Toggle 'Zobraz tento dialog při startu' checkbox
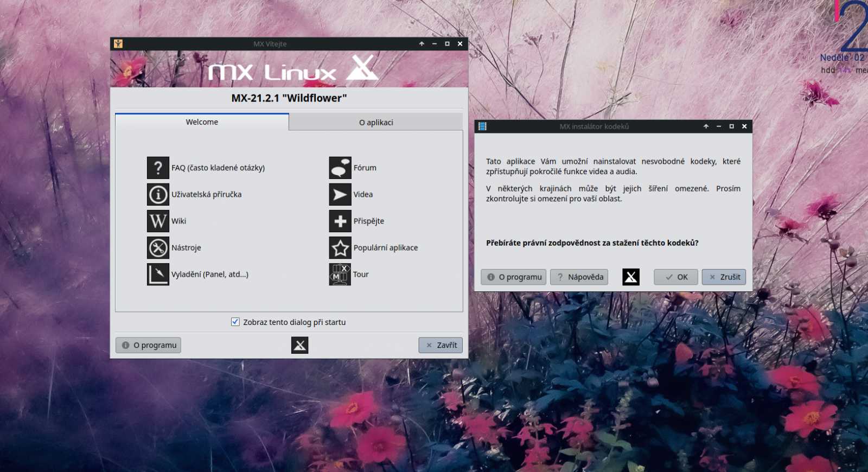Screen dimensions: 868x472 [235, 322]
